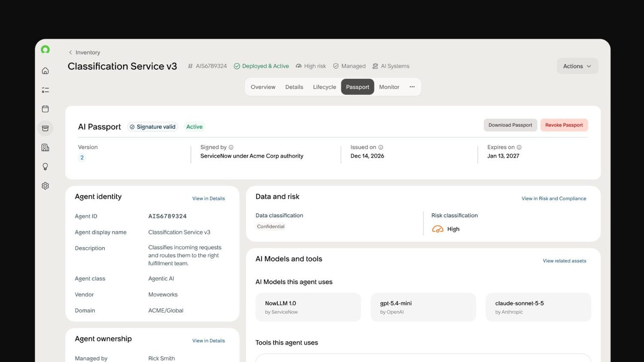Select the Passport tab
Viewport: 644px width, 362px height.
(x=358, y=87)
